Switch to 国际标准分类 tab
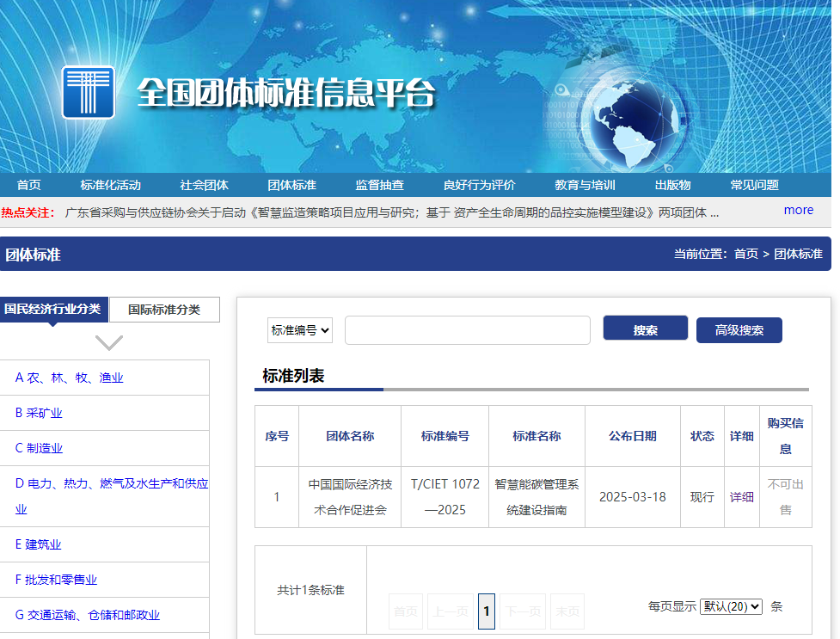Image resolution: width=840 pixels, height=639 pixels. tap(164, 310)
